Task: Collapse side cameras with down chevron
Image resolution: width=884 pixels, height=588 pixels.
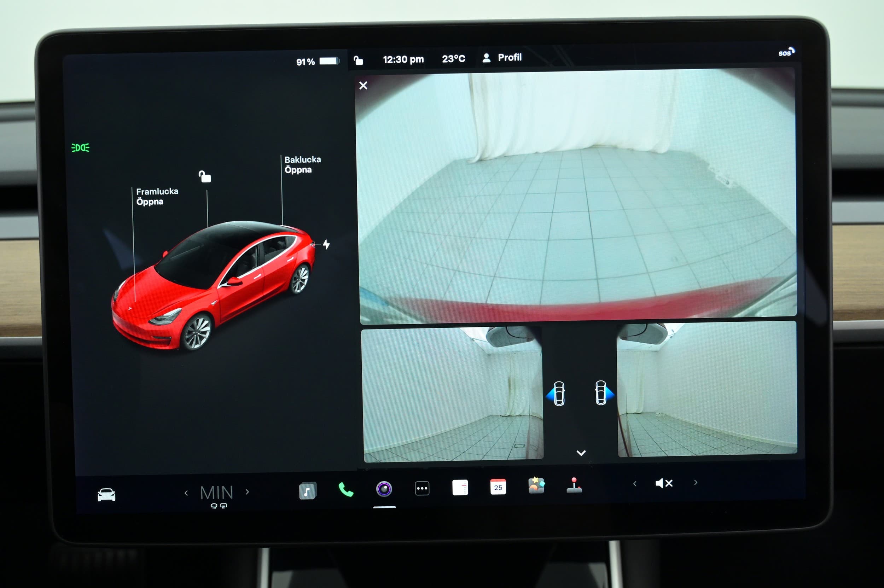Action: click(x=581, y=453)
